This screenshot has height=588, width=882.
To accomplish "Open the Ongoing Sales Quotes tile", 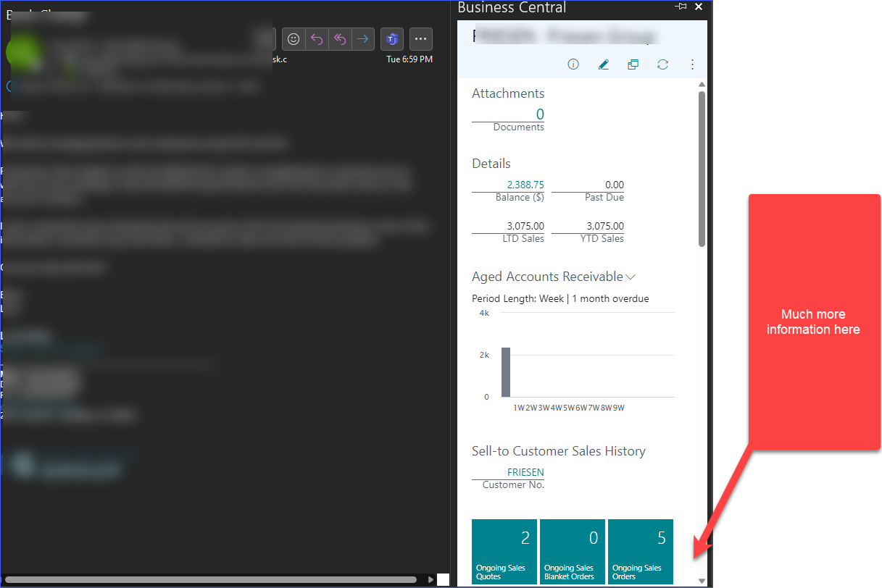I will [x=504, y=552].
